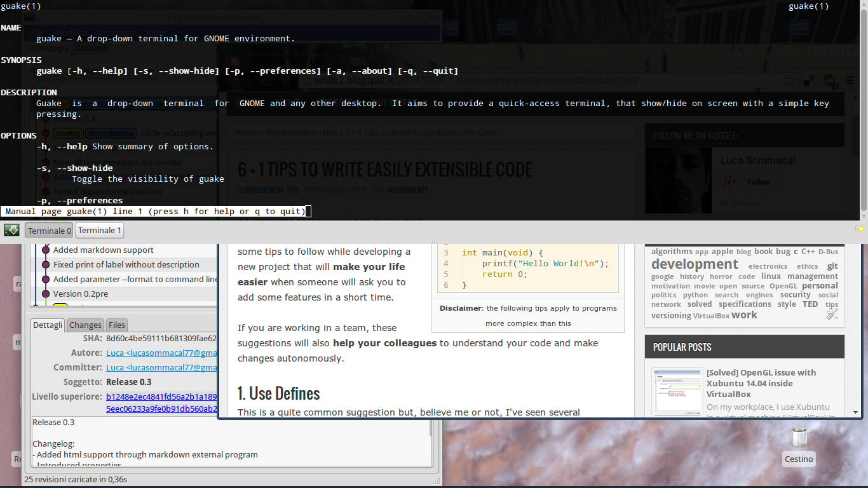Click the yellow notification icon at taskbar right edge

point(860,229)
